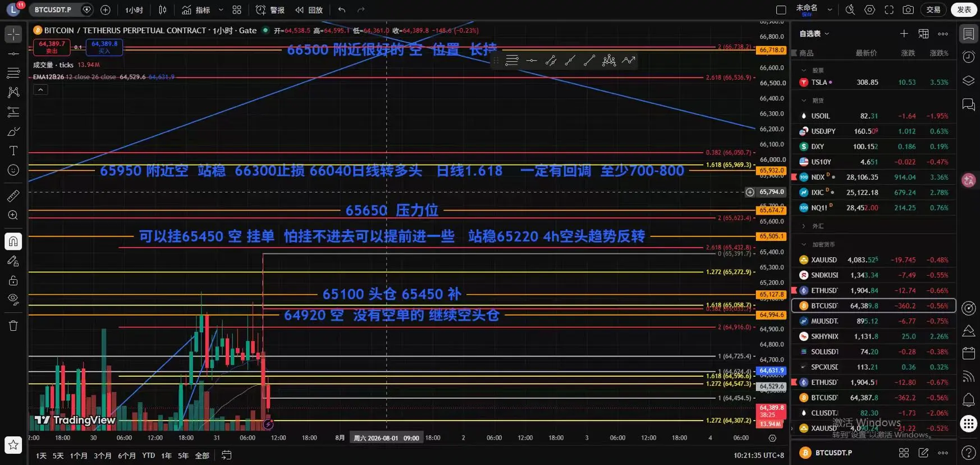The width and height of the screenshot is (980, 465).
Task: Toggle stay in drawing mode
Action: 13,261
